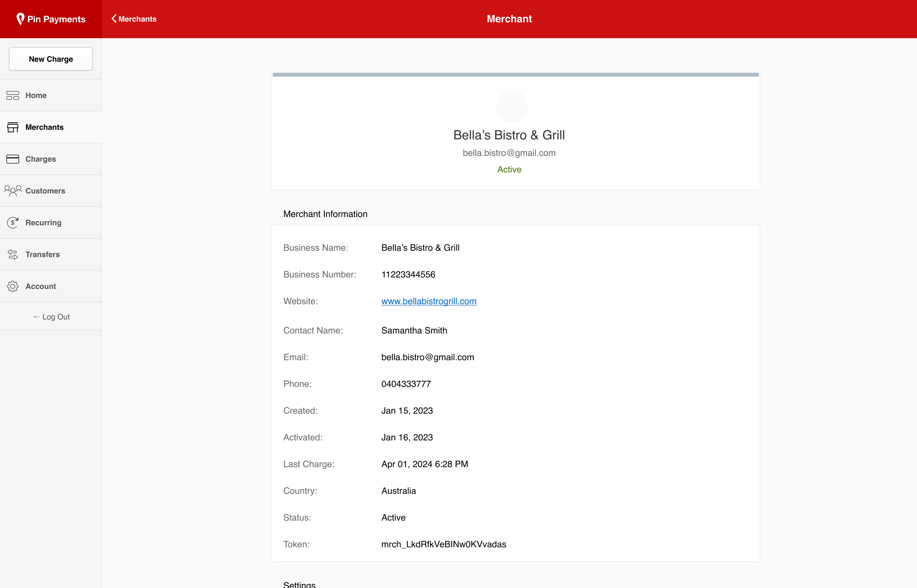Click the activated date Jan 16, 2023

click(407, 437)
